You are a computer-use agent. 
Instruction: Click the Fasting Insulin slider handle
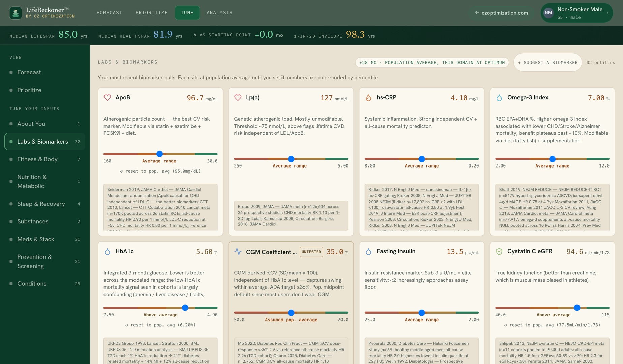(422, 313)
